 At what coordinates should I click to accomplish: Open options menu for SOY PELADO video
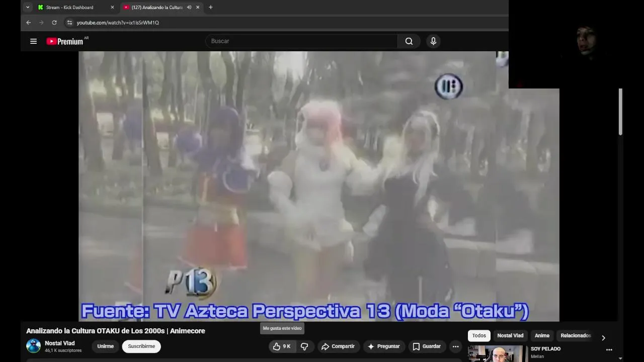click(609, 349)
